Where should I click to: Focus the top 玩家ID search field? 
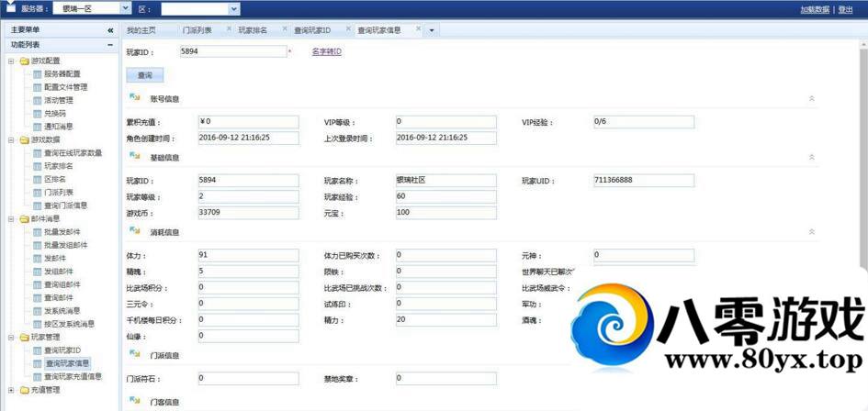tap(232, 51)
